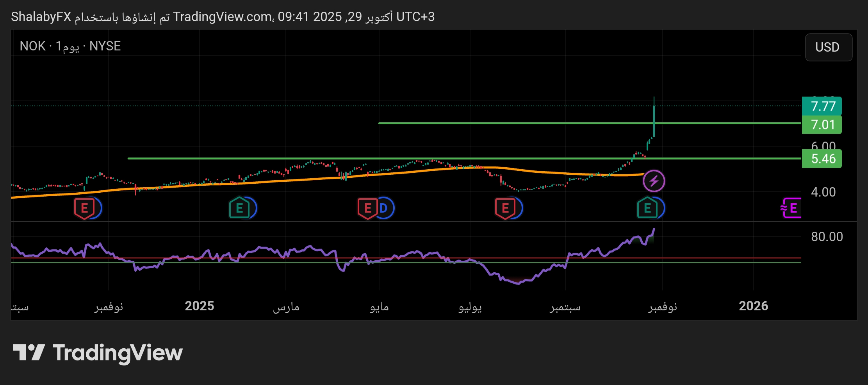Click the NOK symbol name label
This screenshot has width=868, height=385.
32,46
